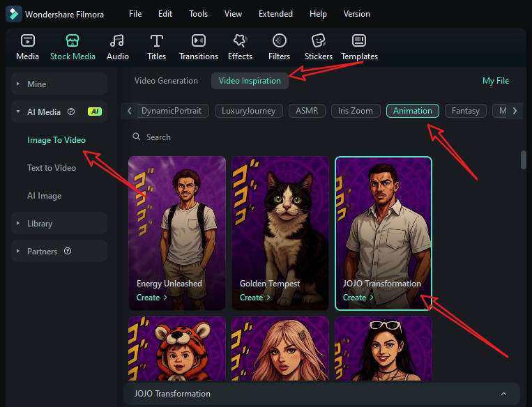Select the Energy Unleashed thumbnail

click(x=177, y=233)
